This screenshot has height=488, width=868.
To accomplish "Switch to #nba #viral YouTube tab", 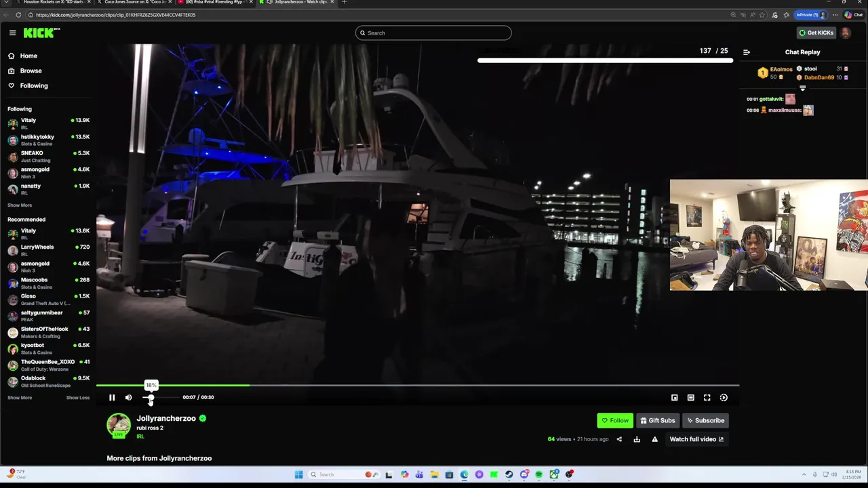I will coord(216,2).
